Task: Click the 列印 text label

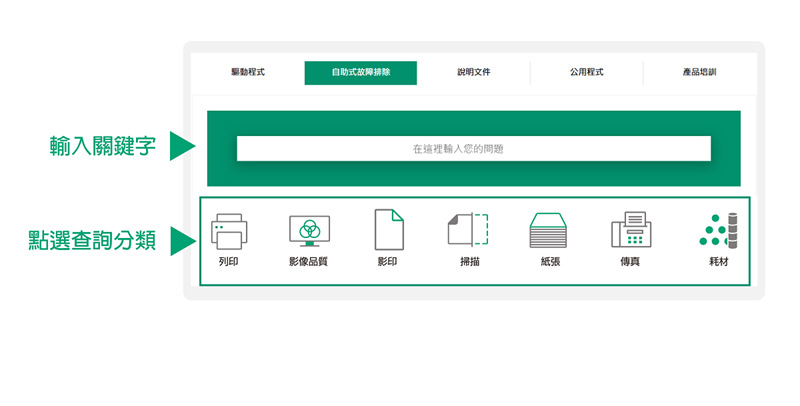Action: 229,262
